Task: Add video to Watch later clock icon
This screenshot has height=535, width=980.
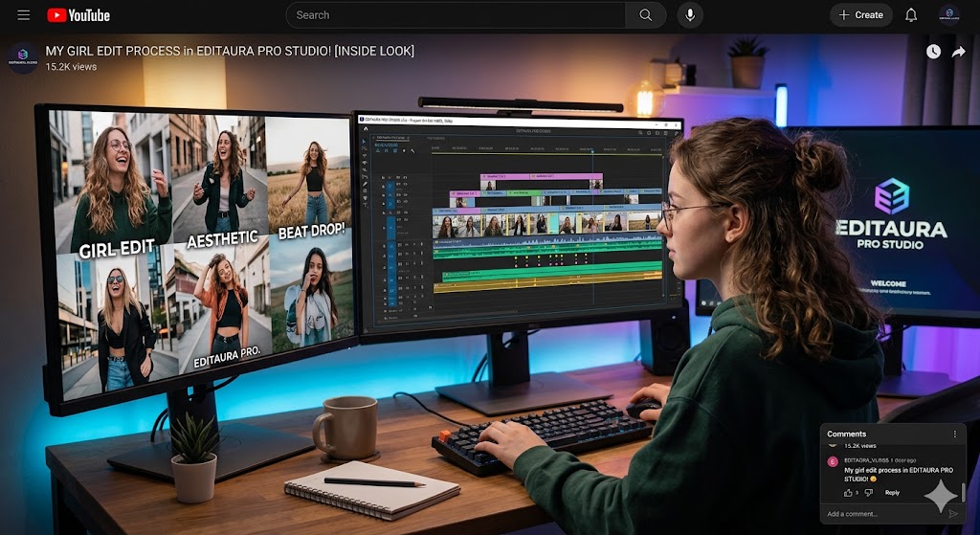Action: click(x=933, y=52)
